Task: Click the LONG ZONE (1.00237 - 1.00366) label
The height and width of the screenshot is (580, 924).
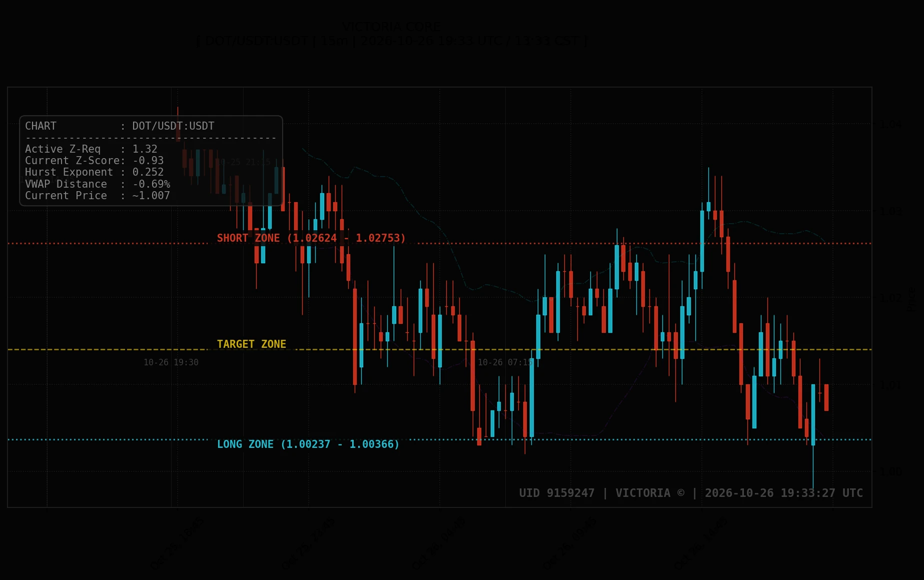Action: pos(308,444)
